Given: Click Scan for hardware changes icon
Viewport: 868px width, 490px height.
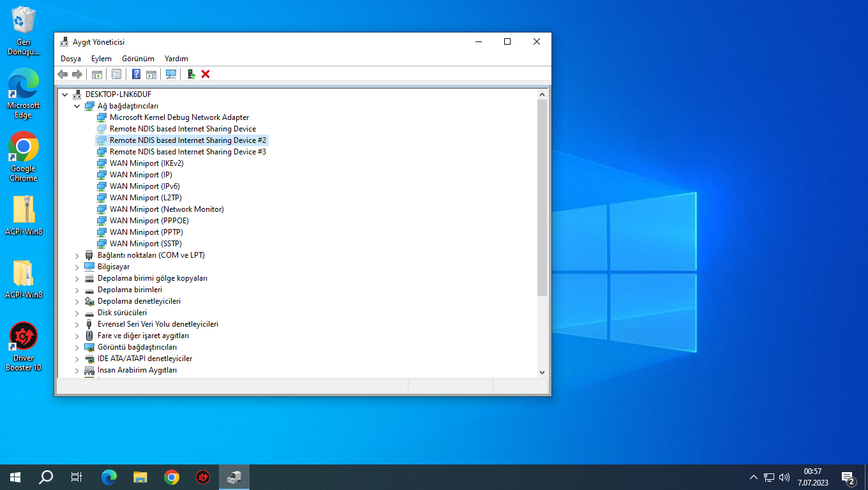Looking at the screenshot, I should 171,74.
